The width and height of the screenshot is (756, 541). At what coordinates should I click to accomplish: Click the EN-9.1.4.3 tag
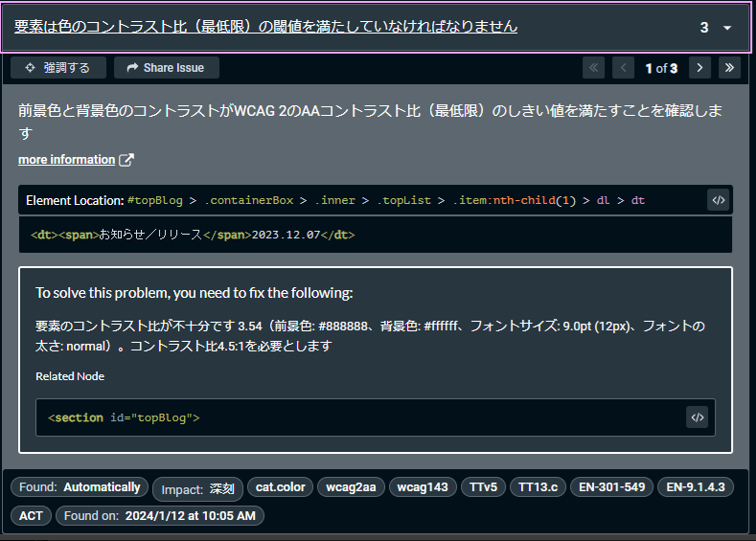pyautogui.click(x=696, y=487)
